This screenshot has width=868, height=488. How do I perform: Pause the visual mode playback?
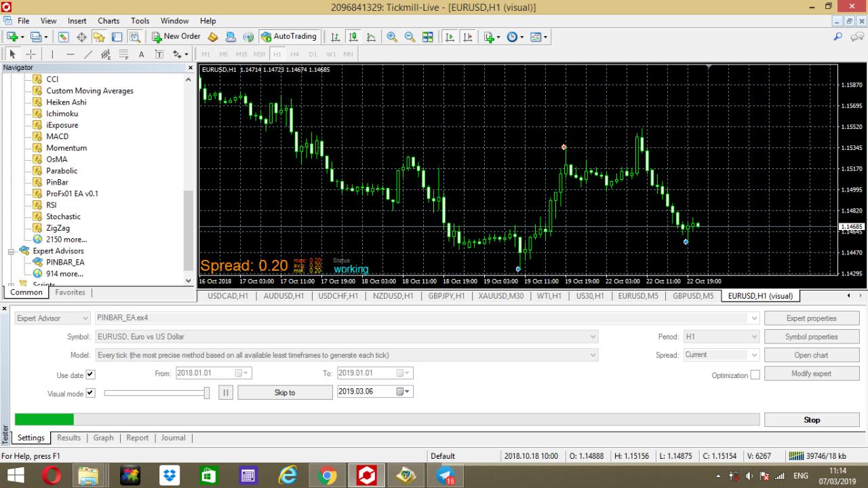(226, 392)
